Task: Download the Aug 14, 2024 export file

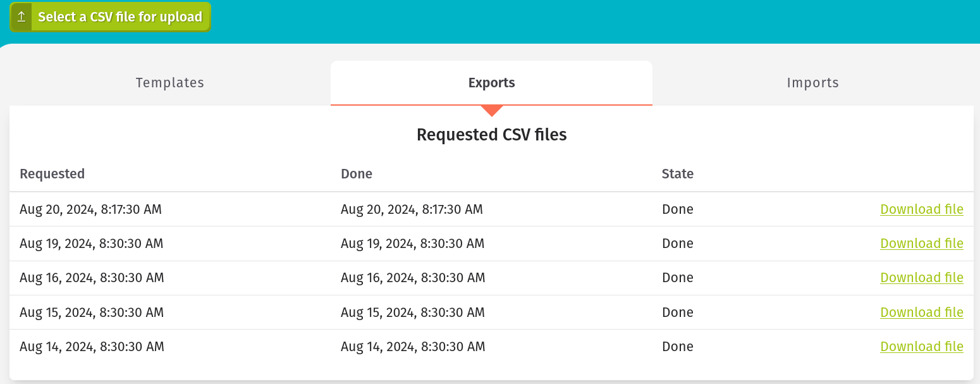Action: click(921, 347)
